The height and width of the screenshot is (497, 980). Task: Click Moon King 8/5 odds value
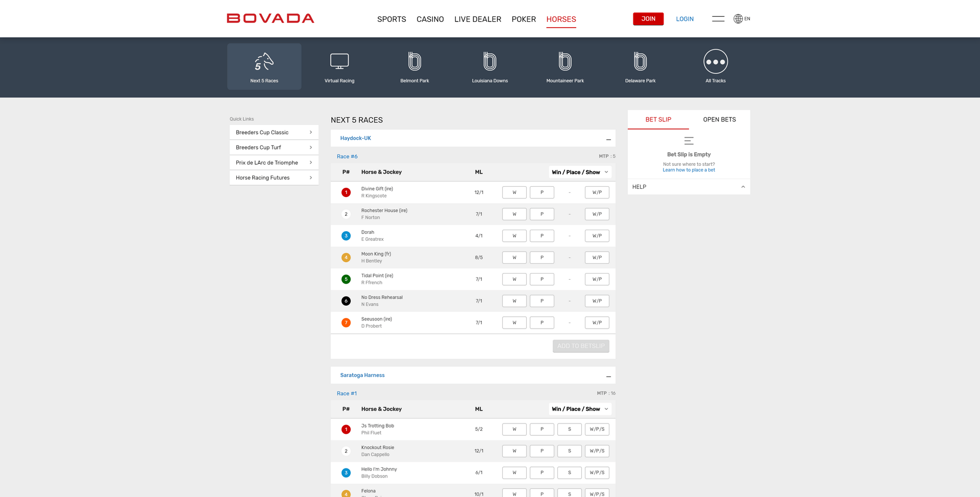pyautogui.click(x=479, y=258)
